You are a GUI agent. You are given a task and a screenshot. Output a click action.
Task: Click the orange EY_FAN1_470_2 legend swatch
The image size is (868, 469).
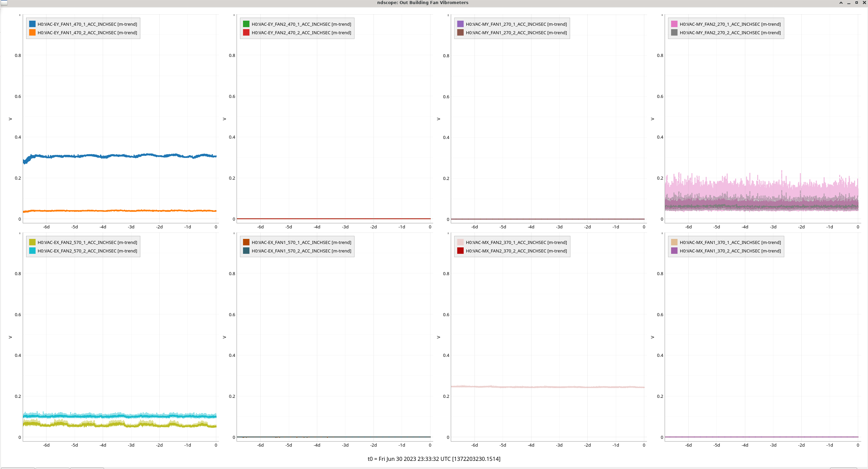point(32,33)
